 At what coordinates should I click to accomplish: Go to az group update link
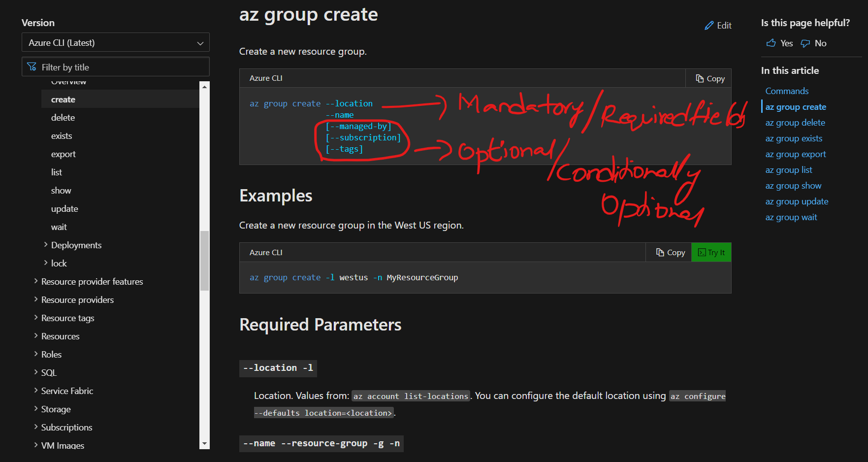tap(797, 201)
